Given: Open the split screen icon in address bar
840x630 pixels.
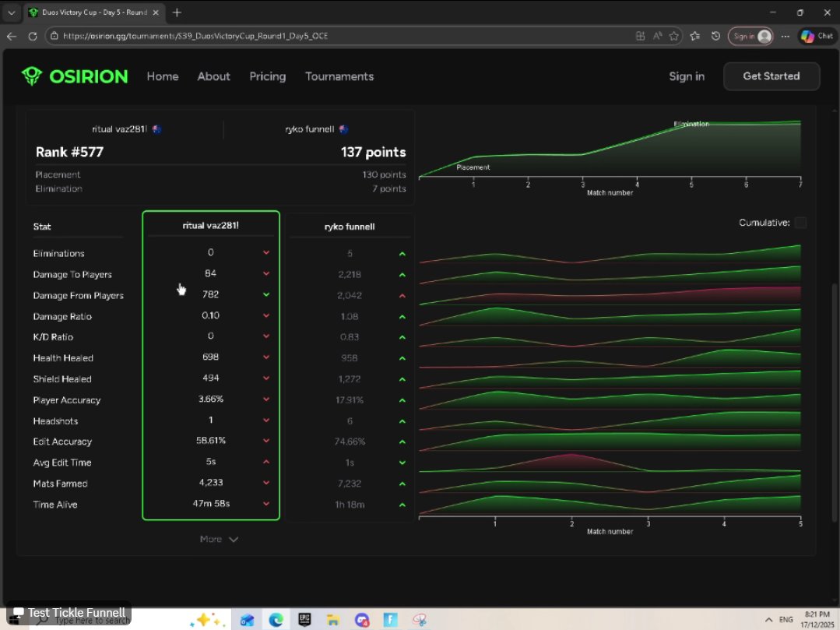Looking at the screenshot, I should (x=640, y=36).
